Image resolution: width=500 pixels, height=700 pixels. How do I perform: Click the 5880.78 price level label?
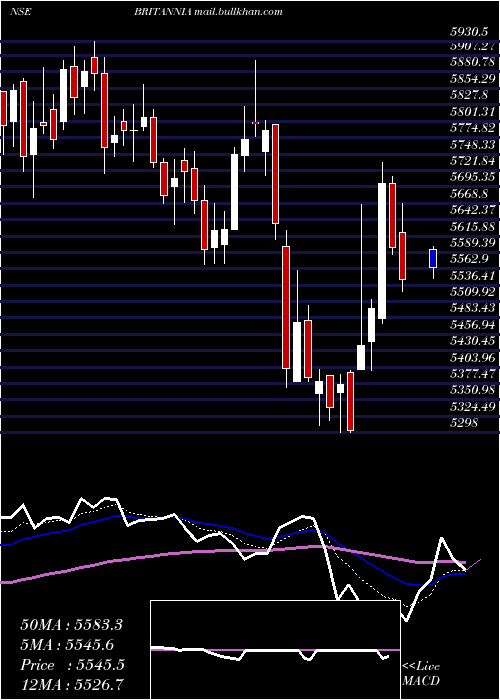473,62
